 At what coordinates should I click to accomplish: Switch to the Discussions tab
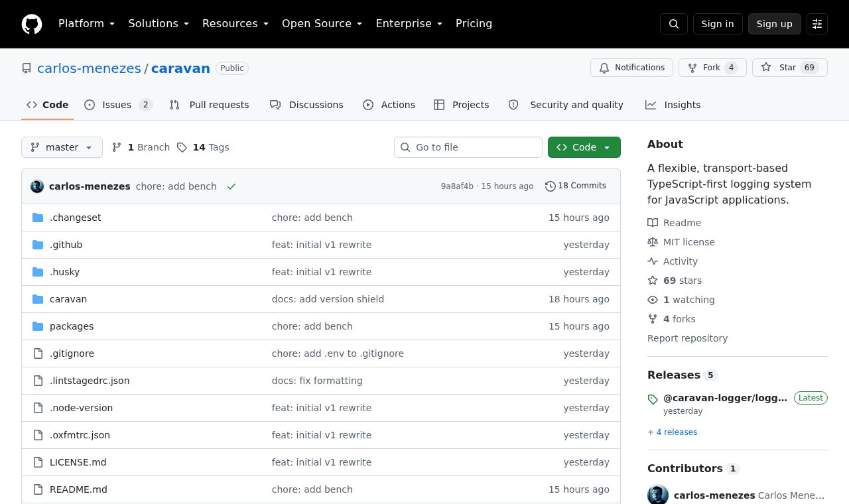coord(306,105)
